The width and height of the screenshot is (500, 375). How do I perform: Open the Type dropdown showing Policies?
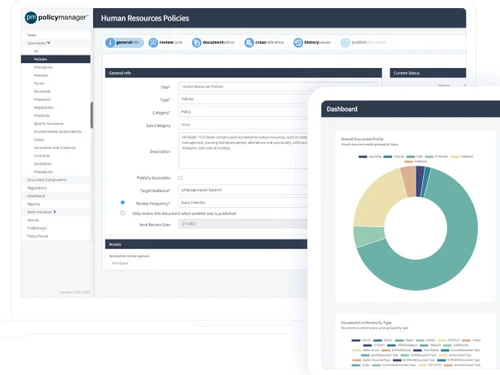(243, 99)
